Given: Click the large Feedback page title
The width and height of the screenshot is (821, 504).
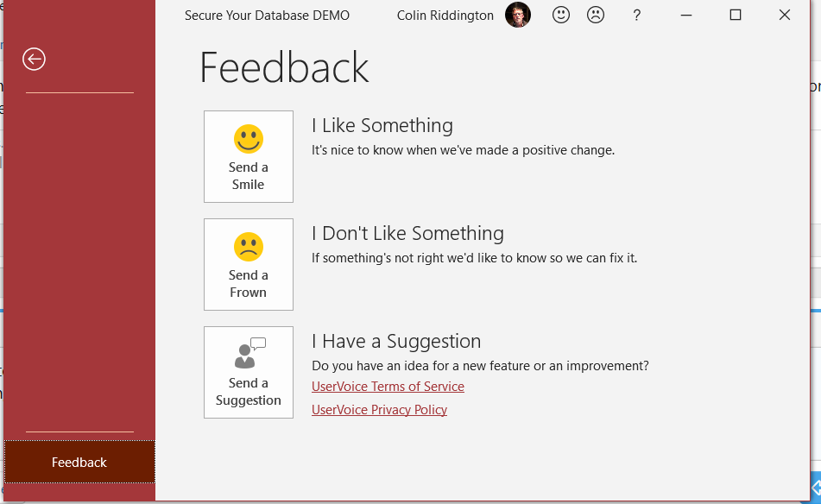Looking at the screenshot, I should 284,68.
